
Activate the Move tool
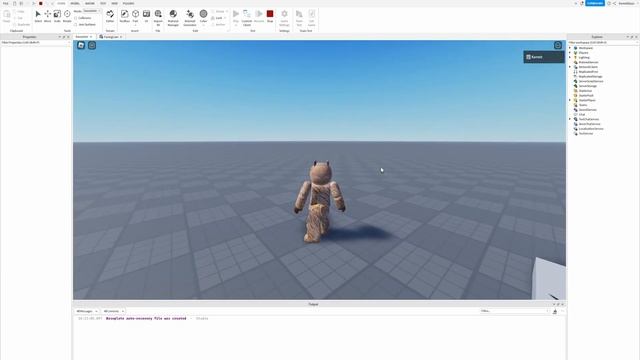point(47,16)
